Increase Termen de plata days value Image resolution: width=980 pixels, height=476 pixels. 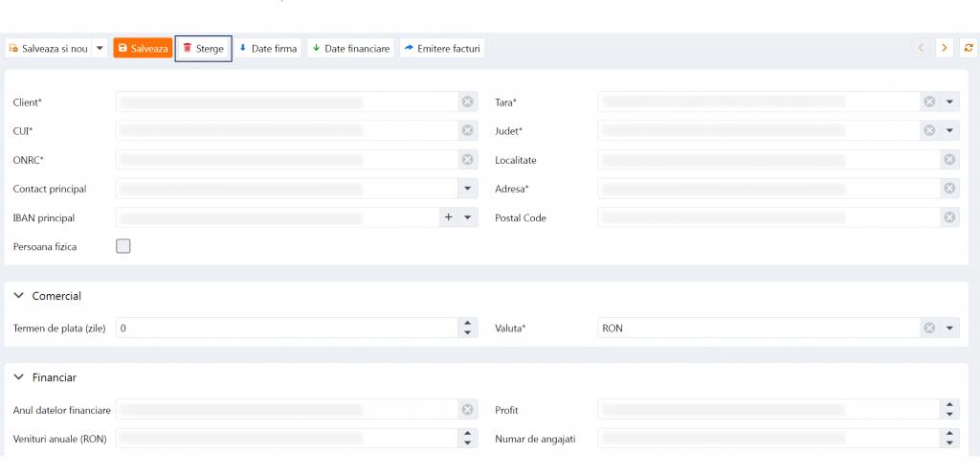pos(467,323)
